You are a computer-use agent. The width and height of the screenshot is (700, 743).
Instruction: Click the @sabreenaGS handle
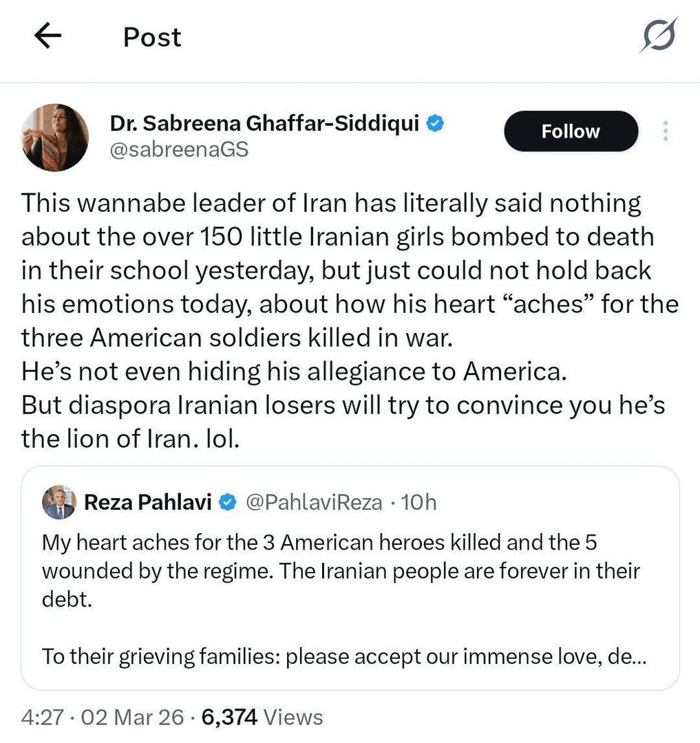pos(179,149)
